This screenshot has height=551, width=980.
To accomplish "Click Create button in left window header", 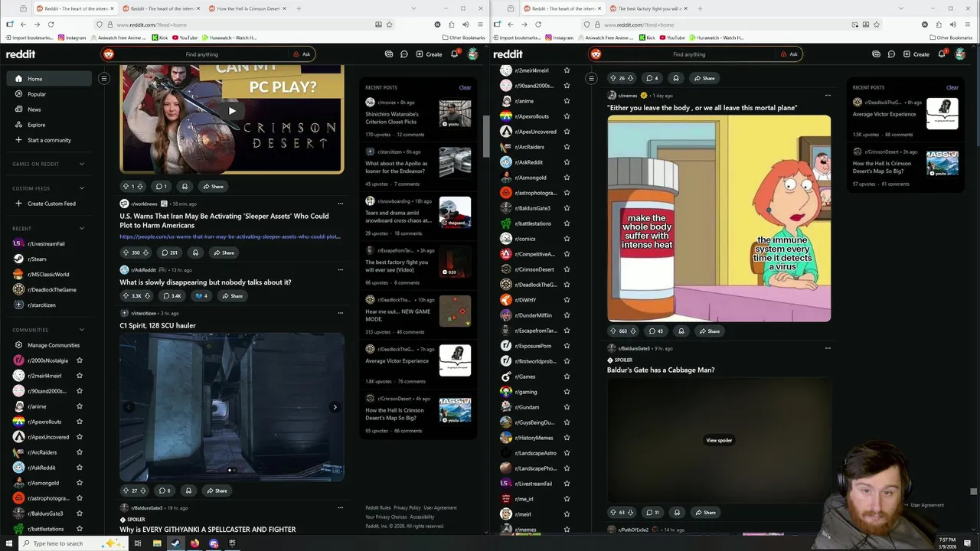I will click(429, 54).
